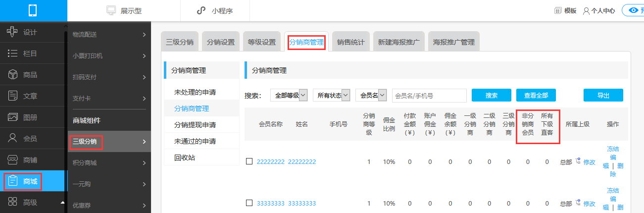
Task: Open member name link 33333333
Action: pos(270,203)
